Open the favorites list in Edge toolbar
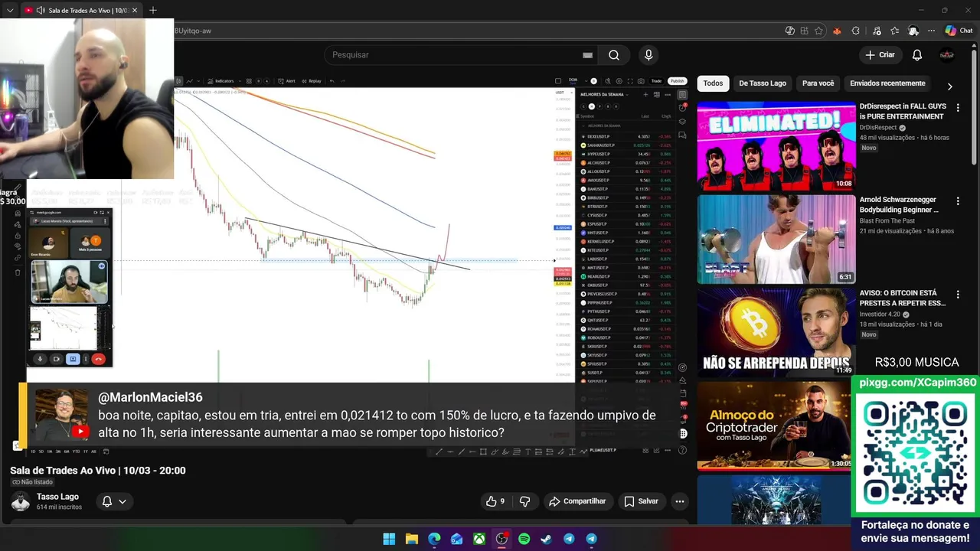Image resolution: width=980 pixels, height=551 pixels. (x=894, y=31)
